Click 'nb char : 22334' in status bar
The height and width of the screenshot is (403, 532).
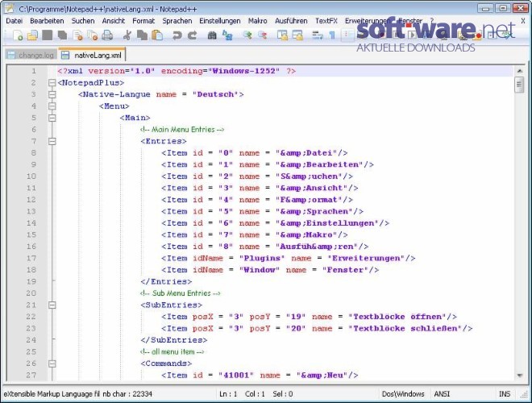point(127,394)
